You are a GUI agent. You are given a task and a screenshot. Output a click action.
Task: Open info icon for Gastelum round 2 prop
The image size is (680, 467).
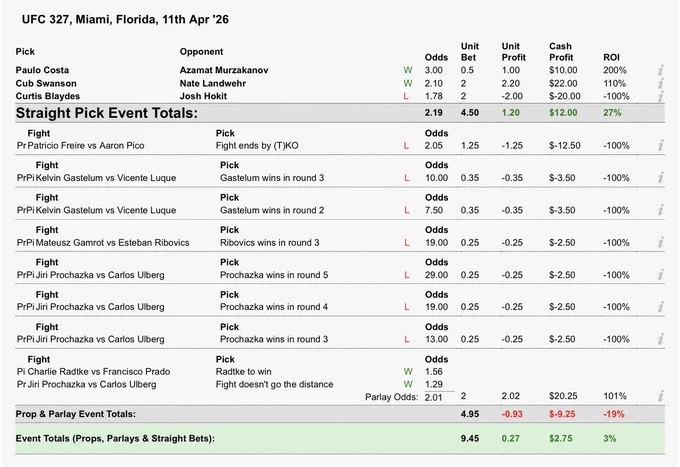[660, 210]
